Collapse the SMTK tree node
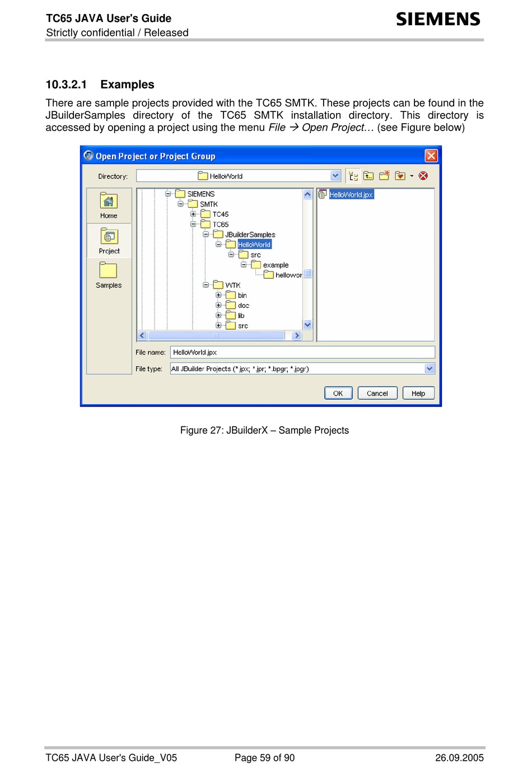This screenshot has height=772, width=532. pos(180,204)
